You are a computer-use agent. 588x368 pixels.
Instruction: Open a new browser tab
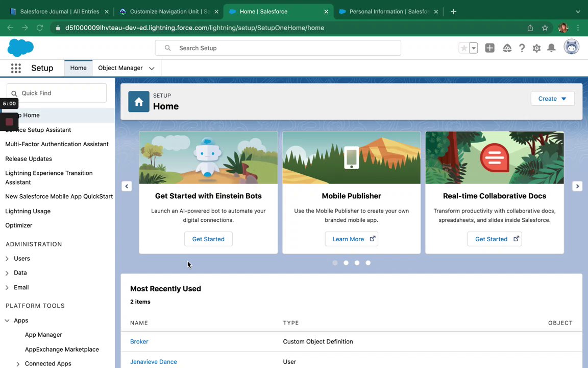453,12
